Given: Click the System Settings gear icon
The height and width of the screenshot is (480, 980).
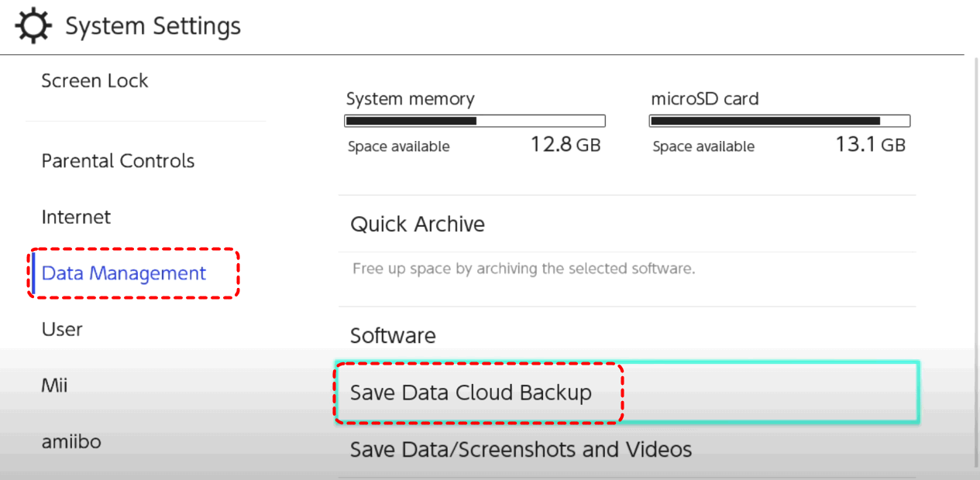Looking at the screenshot, I should coord(34,27).
